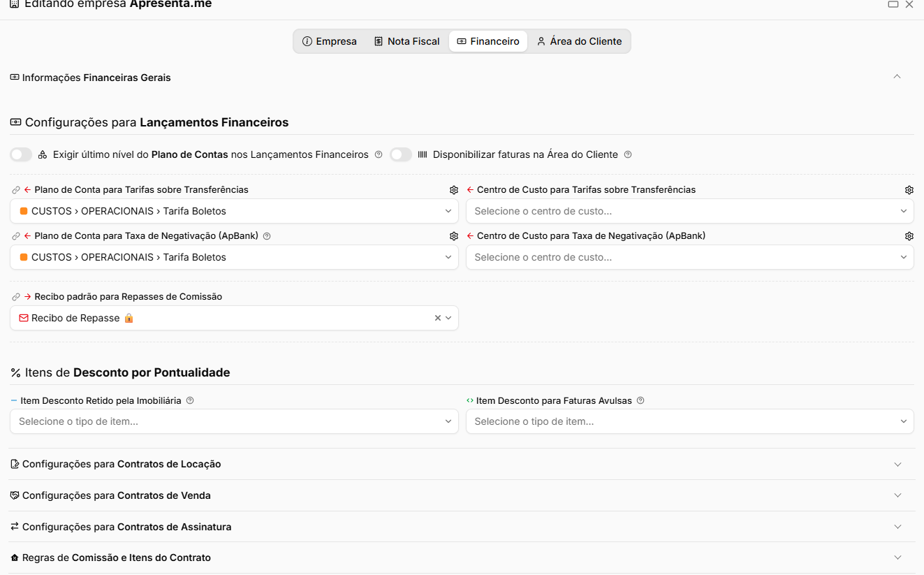
Task: Toggle Disponibilizar faturas na Área do Cliente
Action: tap(401, 154)
